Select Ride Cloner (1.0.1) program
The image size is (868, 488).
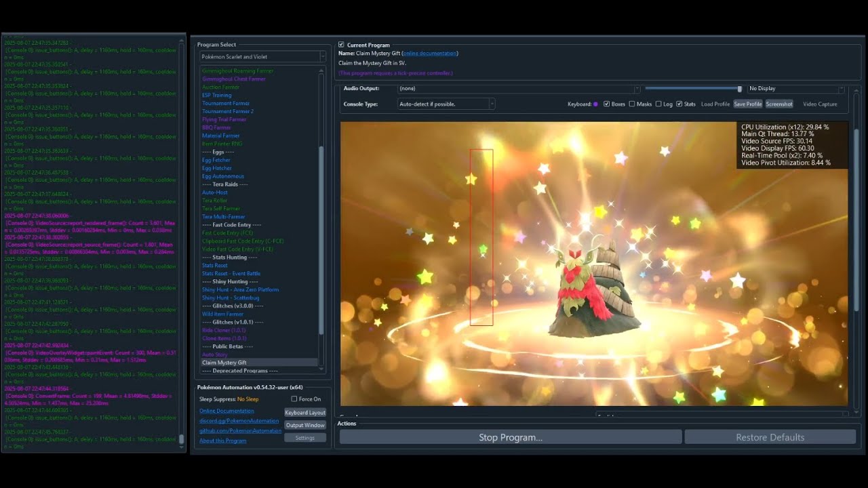224,331
